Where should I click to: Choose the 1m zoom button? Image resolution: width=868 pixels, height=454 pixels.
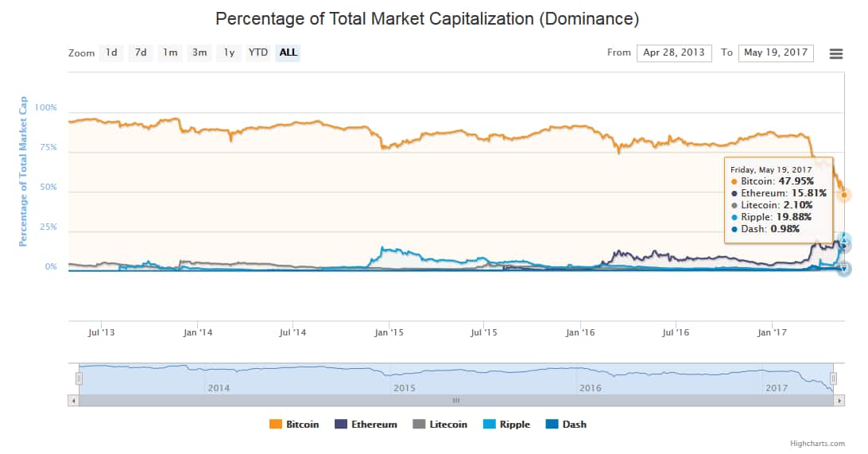click(170, 53)
